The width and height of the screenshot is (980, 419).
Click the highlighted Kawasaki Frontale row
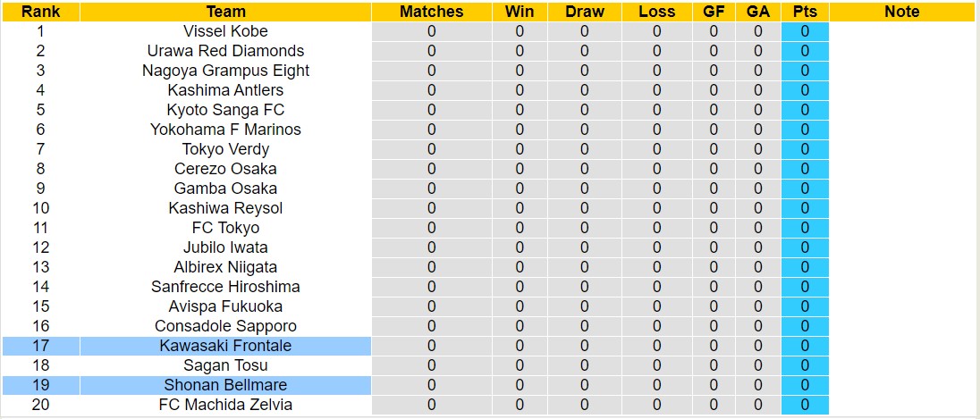225,346
